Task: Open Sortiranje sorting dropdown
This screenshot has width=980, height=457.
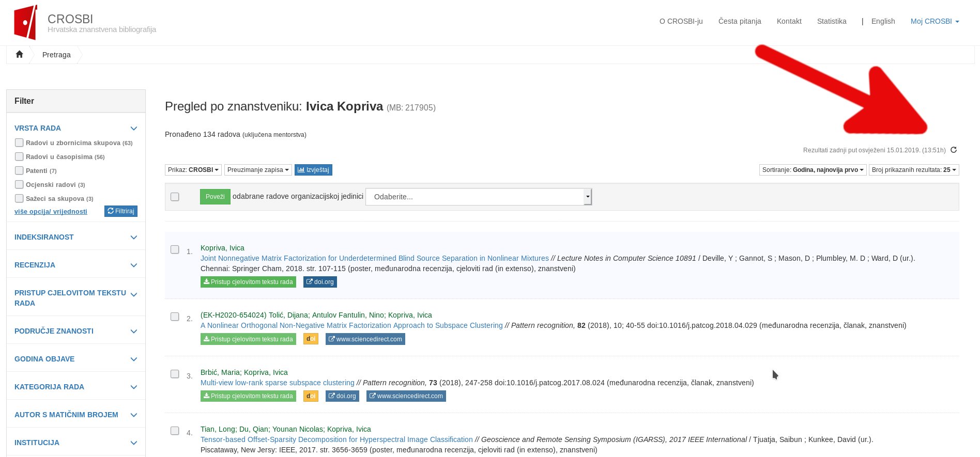Action: (813, 170)
